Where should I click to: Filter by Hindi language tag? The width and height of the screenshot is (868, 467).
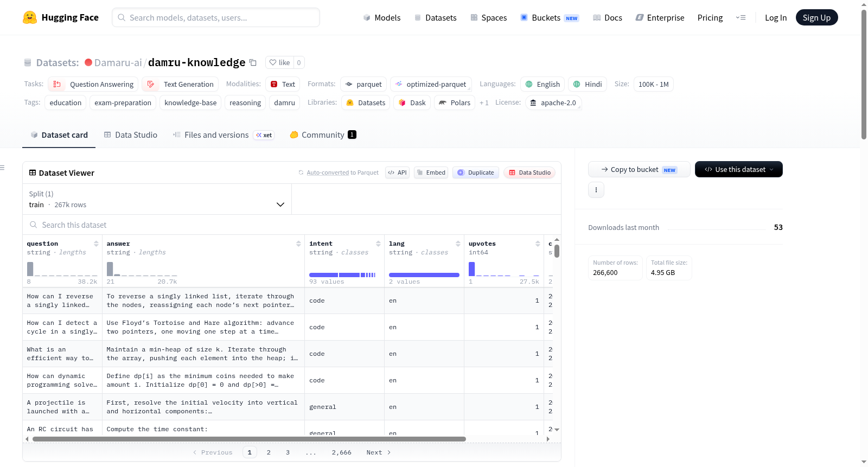pyautogui.click(x=588, y=84)
